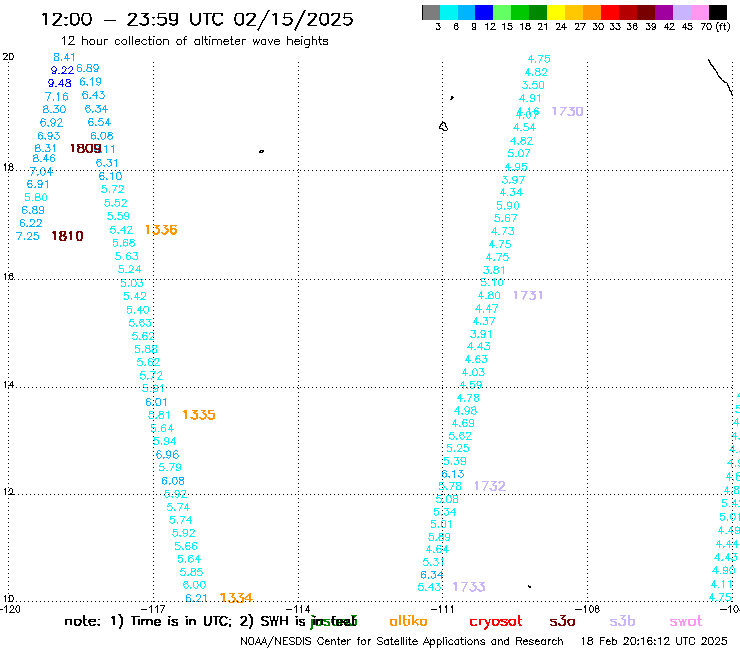Viewport: 740px width, 650px height.
Task: Select the 1335 altika time marker
Action: [199, 415]
